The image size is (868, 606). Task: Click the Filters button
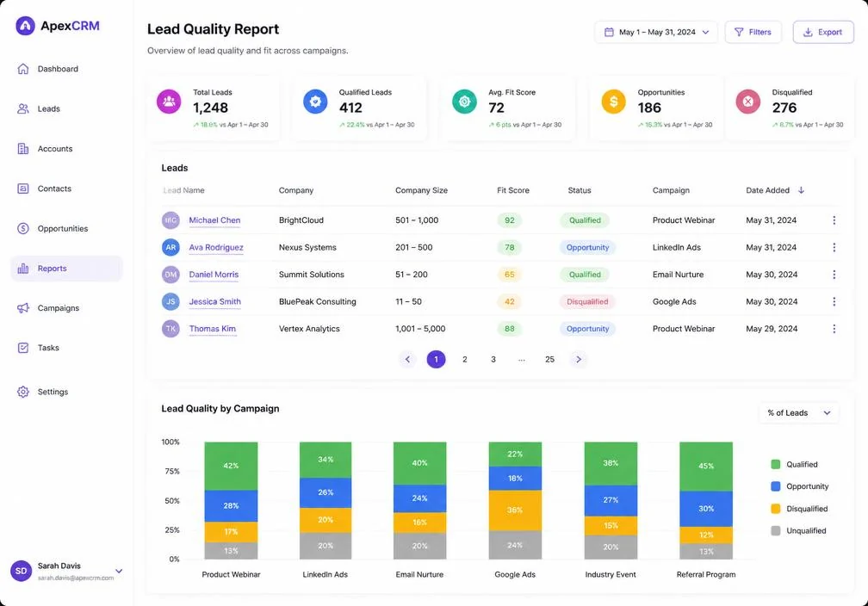753,32
